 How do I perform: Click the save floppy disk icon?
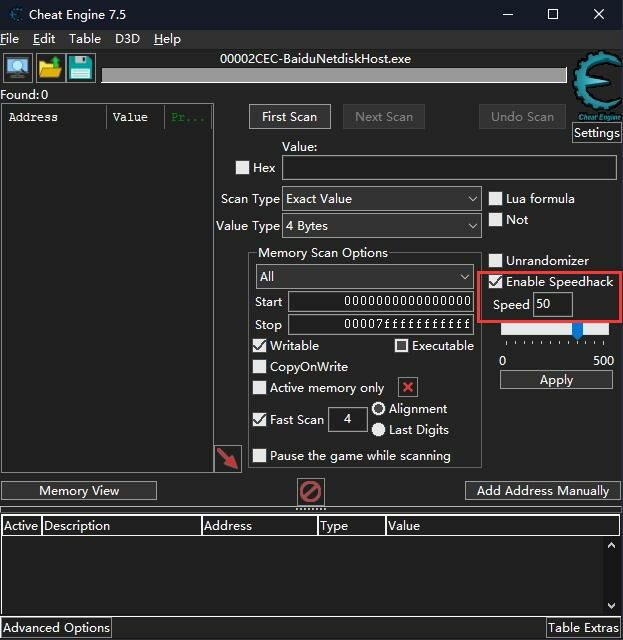pyautogui.click(x=80, y=68)
